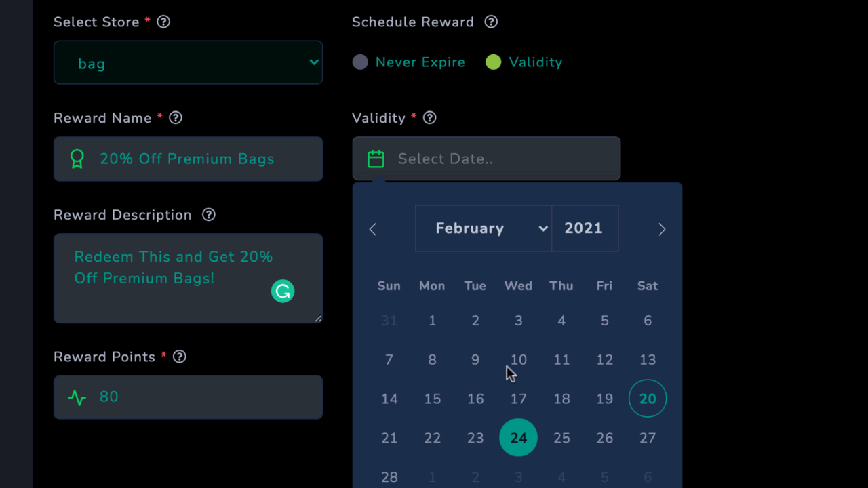
Task: Go to next month with right arrow
Action: tap(662, 229)
